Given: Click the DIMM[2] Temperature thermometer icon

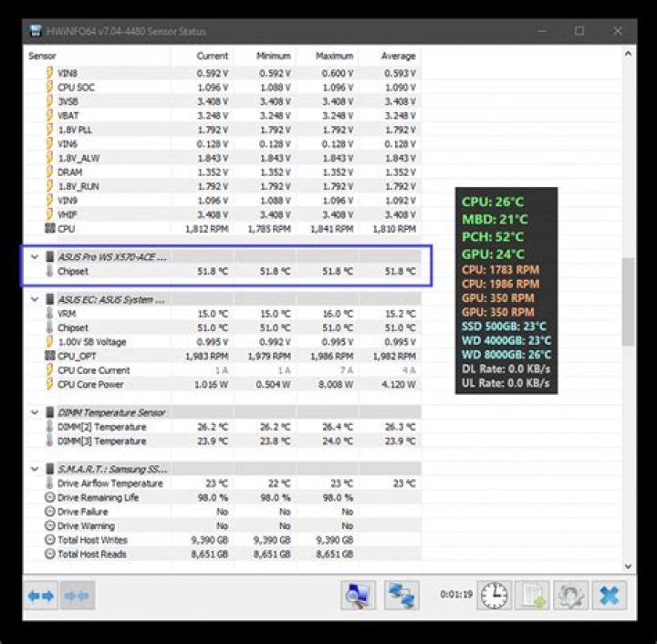Looking at the screenshot, I should point(50,427).
